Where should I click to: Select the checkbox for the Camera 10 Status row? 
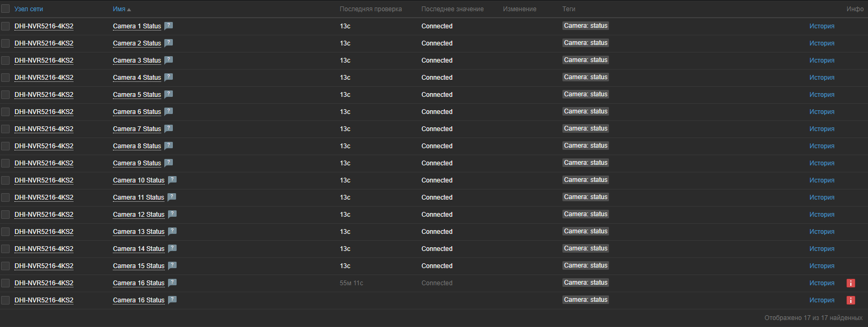(x=5, y=180)
